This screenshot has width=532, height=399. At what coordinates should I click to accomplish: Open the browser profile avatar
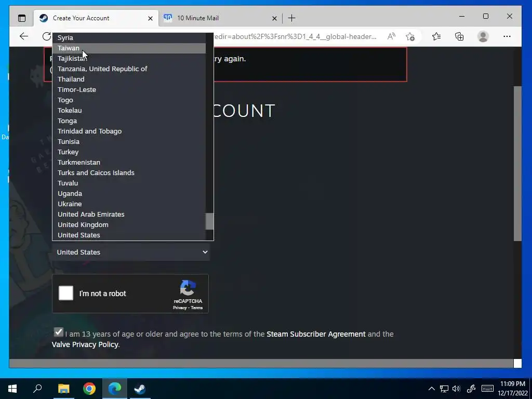[x=483, y=36]
